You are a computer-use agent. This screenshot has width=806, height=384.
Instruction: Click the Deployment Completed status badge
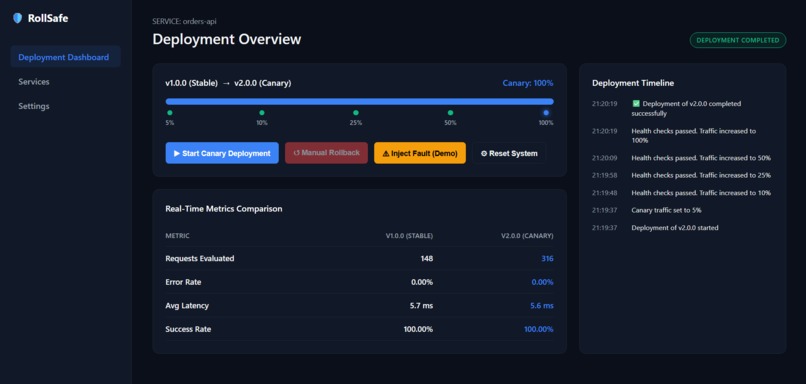click(738, 40)
